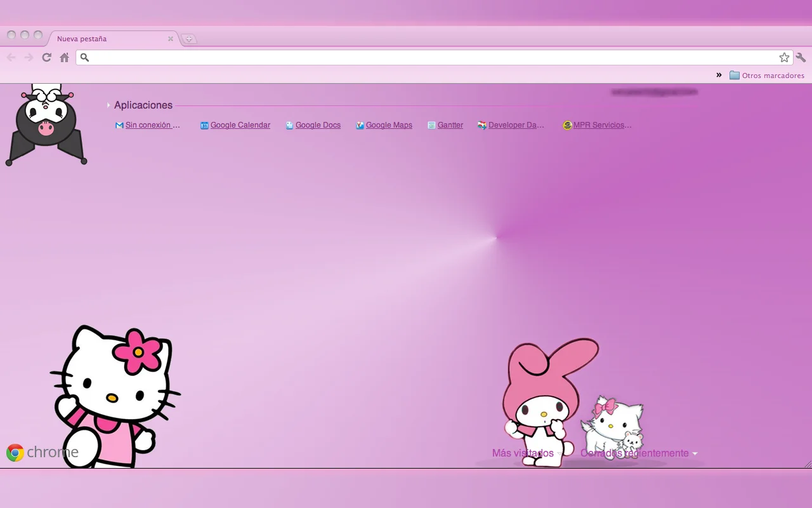Click into the address bar
Image resolution: width=812 pixels, height=508 pixels.
[434, 58]
